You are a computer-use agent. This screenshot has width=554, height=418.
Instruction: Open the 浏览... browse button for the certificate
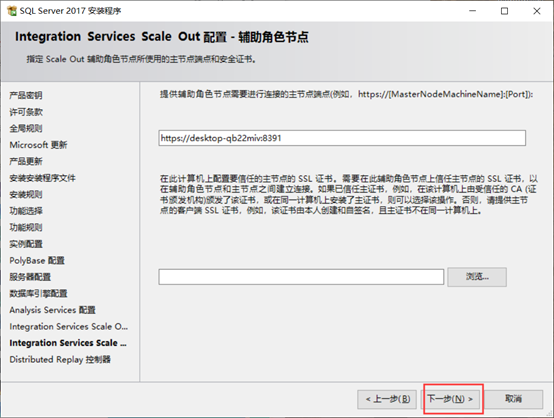(x=477, y=277)
